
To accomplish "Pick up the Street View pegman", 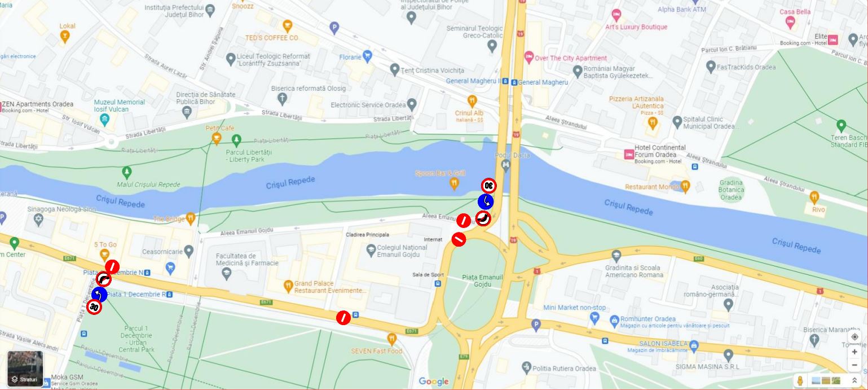I will 800,381.
